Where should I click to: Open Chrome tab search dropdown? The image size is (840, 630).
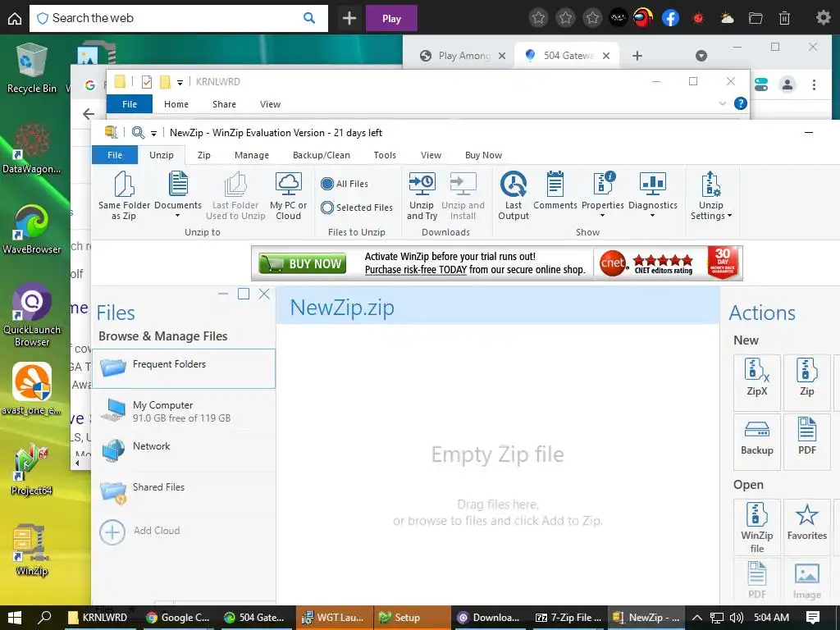pos(701,56)
